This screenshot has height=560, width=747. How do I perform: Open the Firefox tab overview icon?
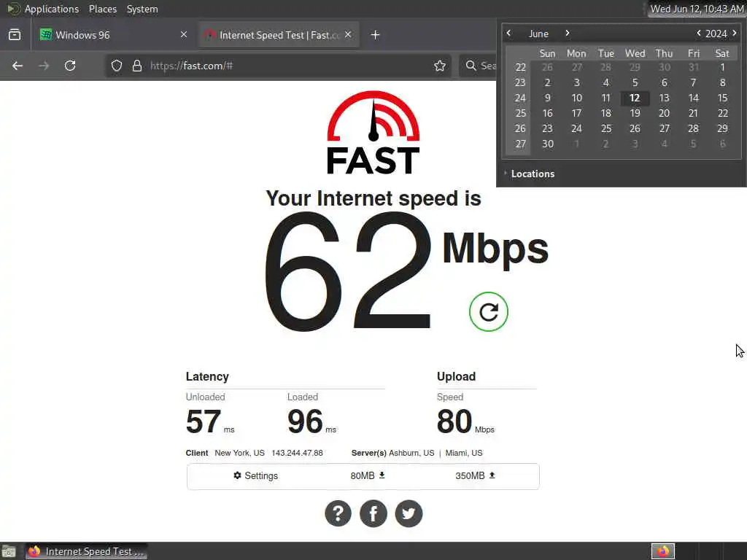coord(15,35)
